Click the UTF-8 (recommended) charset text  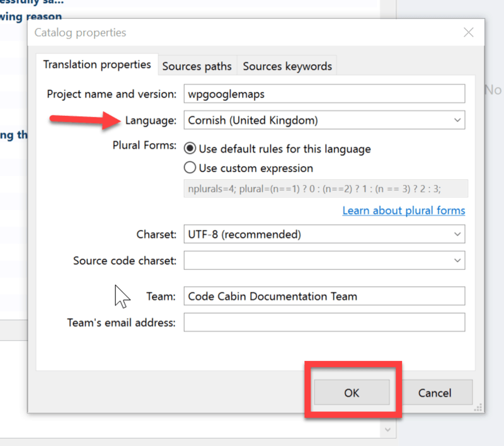click(244, 234)
